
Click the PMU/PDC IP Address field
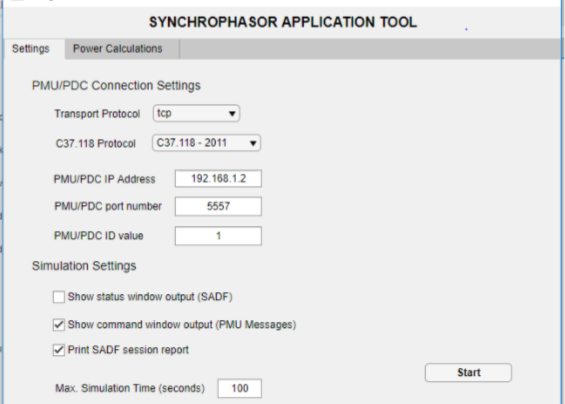click(x=218, y=179)
